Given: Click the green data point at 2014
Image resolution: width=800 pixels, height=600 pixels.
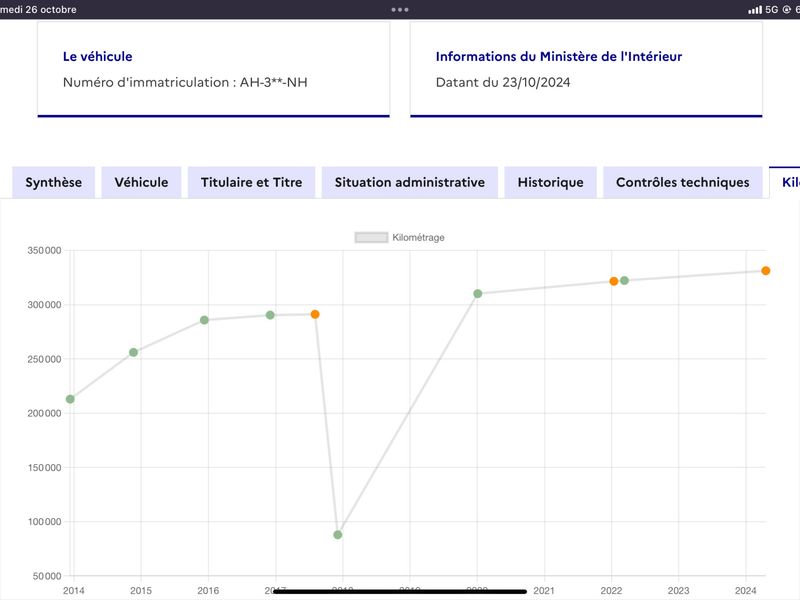Looking at the screenshot, I should (70, 399).
